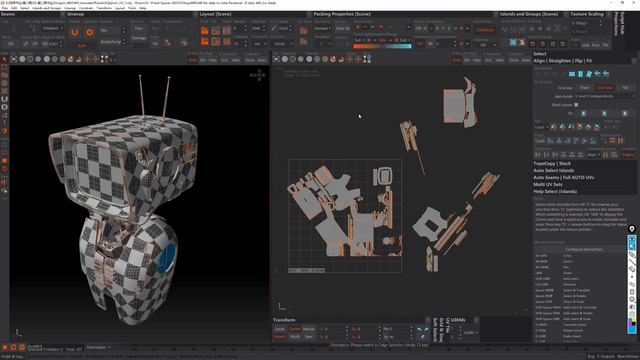Screen dimensions: 640x360
Task: Click the mirror icon in the Transform panel
Action: point(423,333)
